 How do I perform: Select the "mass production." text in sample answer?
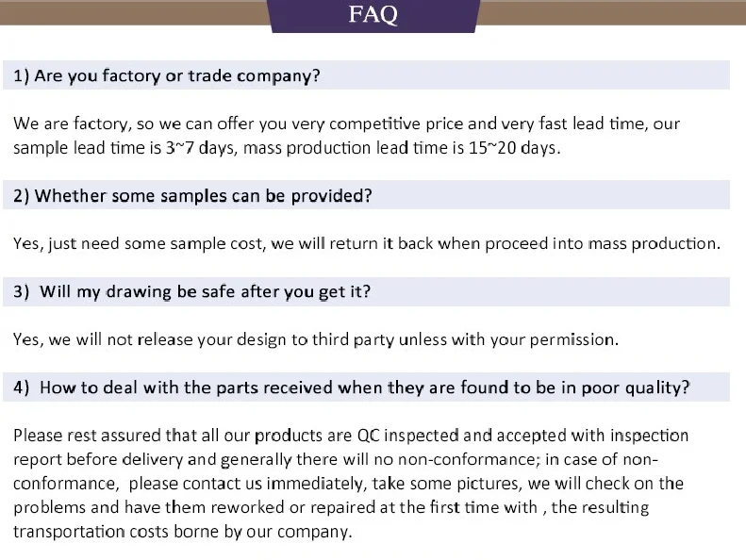[654, 243]
